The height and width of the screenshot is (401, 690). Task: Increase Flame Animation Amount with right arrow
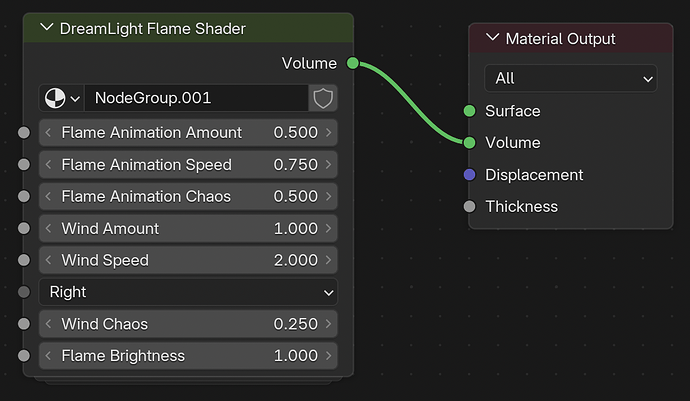click(x=328, y=132)
